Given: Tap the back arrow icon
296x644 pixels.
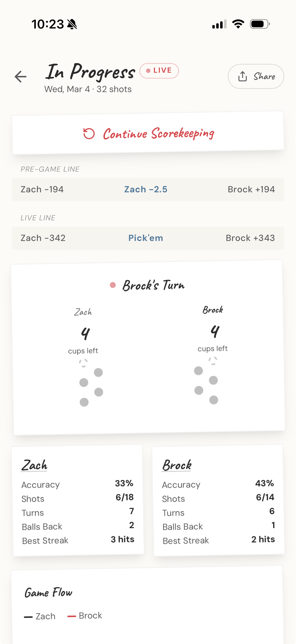Looking at the screenshot, I should (x=20, y=76).
